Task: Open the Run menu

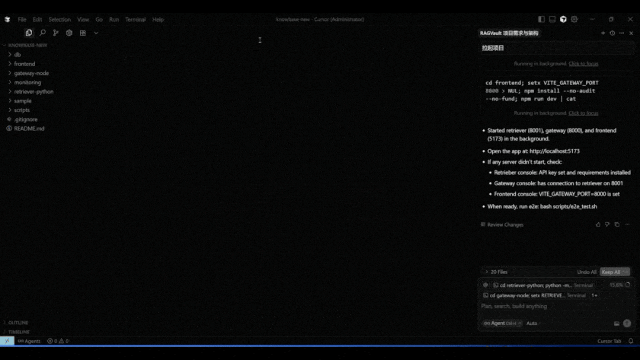Action: click(x=114, y=19)
